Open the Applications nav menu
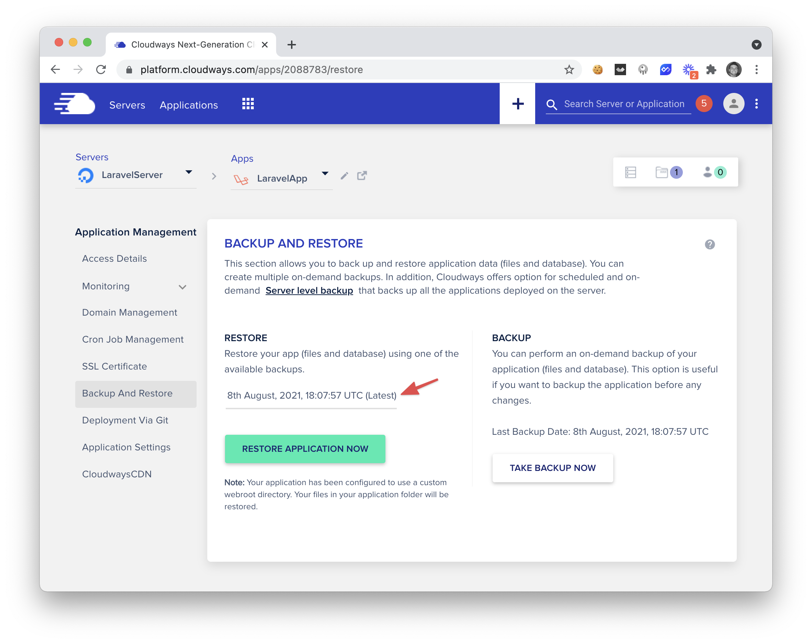This screenshot has width=812, height=644. [x=189, y=105]
